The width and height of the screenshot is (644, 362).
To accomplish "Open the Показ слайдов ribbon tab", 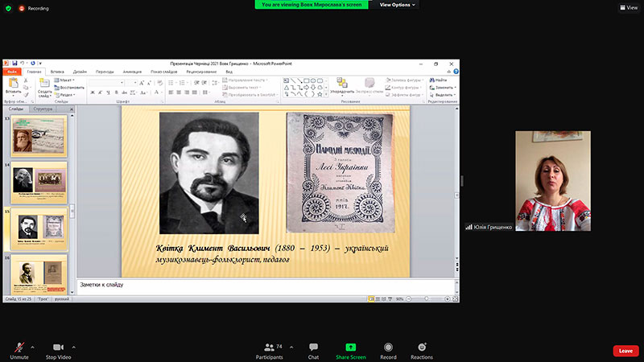I will (163, 72).
